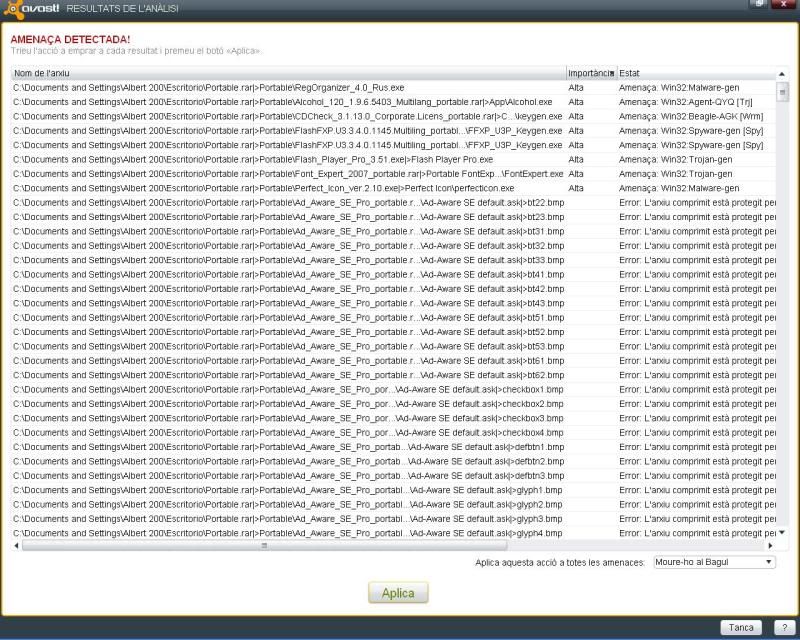800x640 pixels.
Task: Click the restore window icon in title bar
Action: click(762, 5)
